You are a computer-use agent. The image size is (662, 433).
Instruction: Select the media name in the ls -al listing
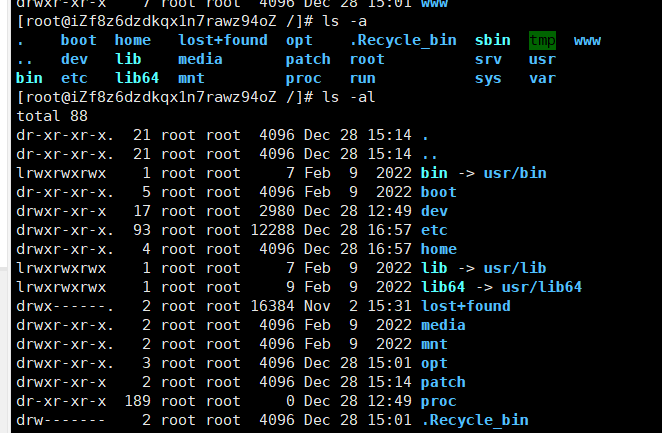[443, 325]
